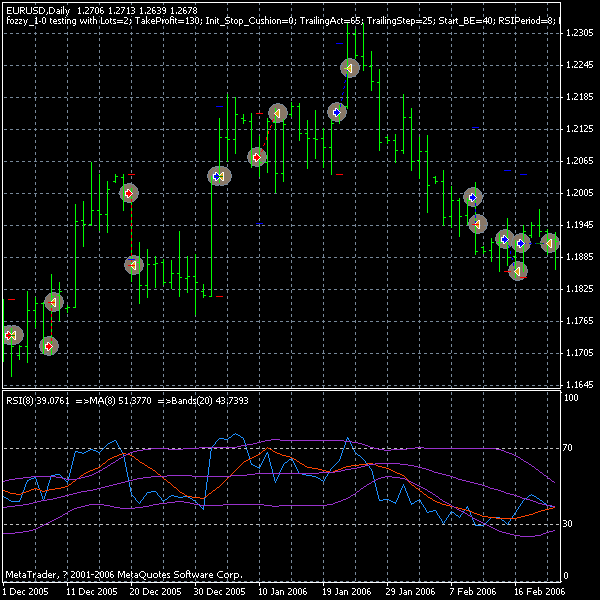Click the 1.2245 price axis label

(579, 65)
